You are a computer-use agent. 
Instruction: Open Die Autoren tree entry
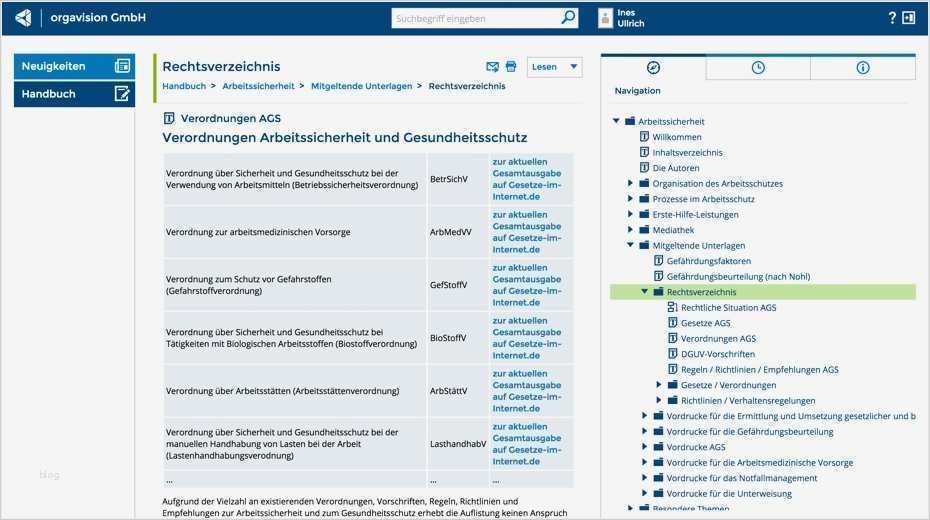tap(676, 168)
